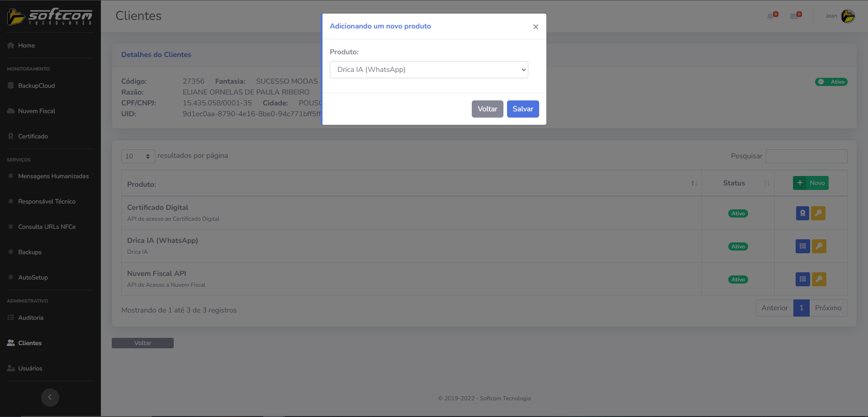
Task: Click the green Novo button
Action: point(811,183)
